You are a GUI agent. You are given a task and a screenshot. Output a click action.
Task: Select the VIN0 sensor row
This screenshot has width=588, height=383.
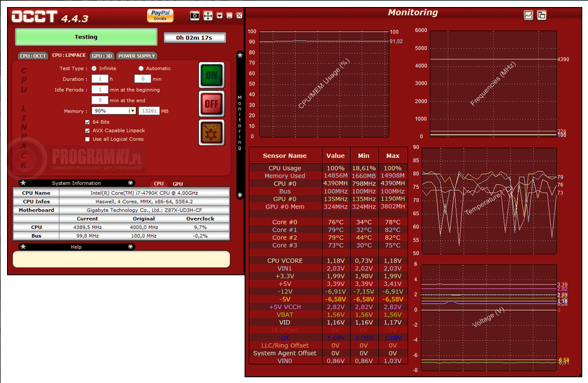tap(328, 361)
